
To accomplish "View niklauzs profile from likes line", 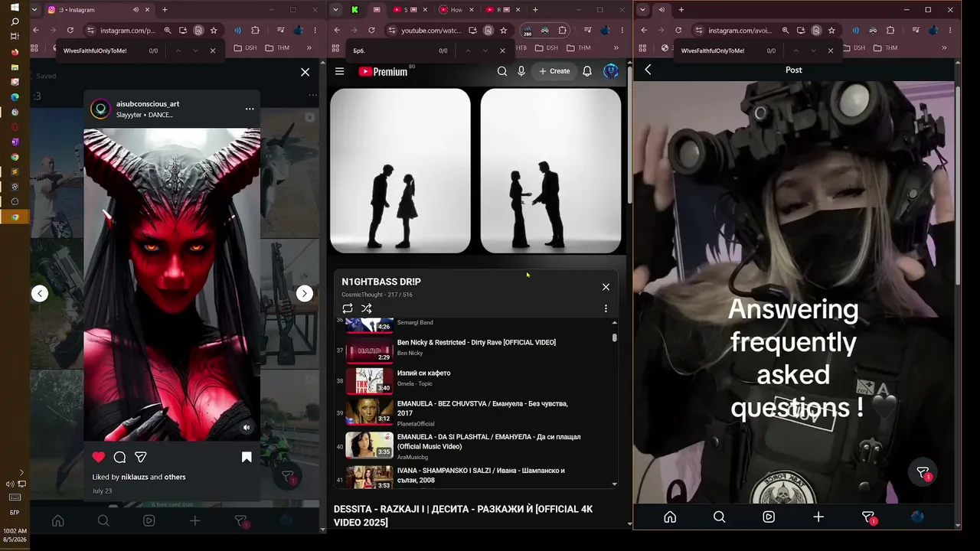I will [134, 477].
